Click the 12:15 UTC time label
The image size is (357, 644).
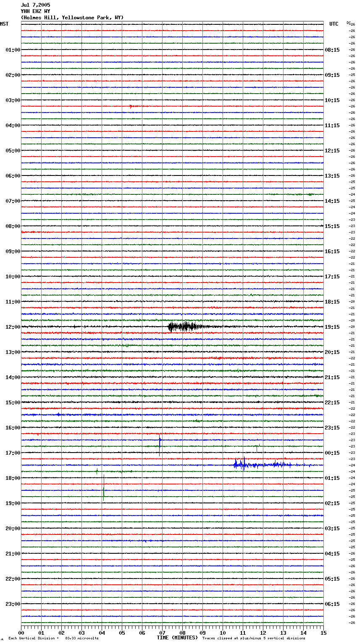(332, 151)
